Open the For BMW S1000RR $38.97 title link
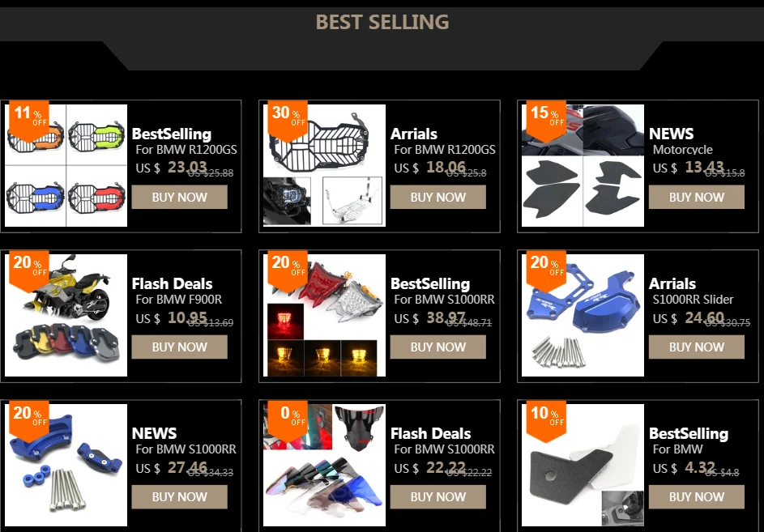 click(444, 299)
